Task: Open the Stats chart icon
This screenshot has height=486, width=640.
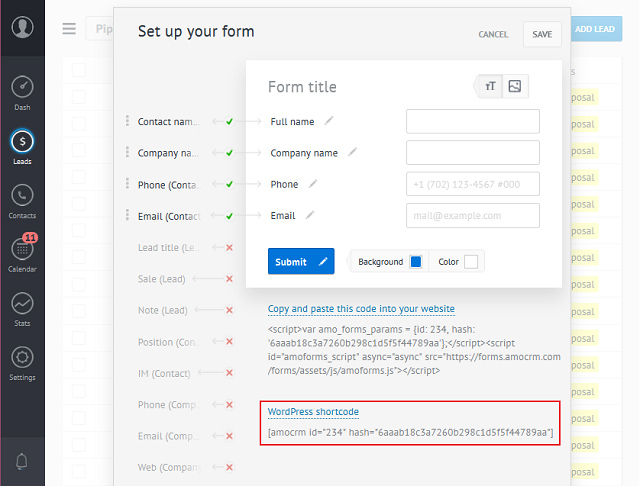Action: click(x=22, y=303)
